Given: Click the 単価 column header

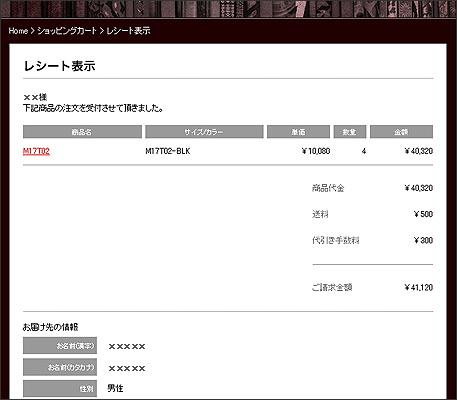Looking at the screenshot, I should [x=298, y=132].
